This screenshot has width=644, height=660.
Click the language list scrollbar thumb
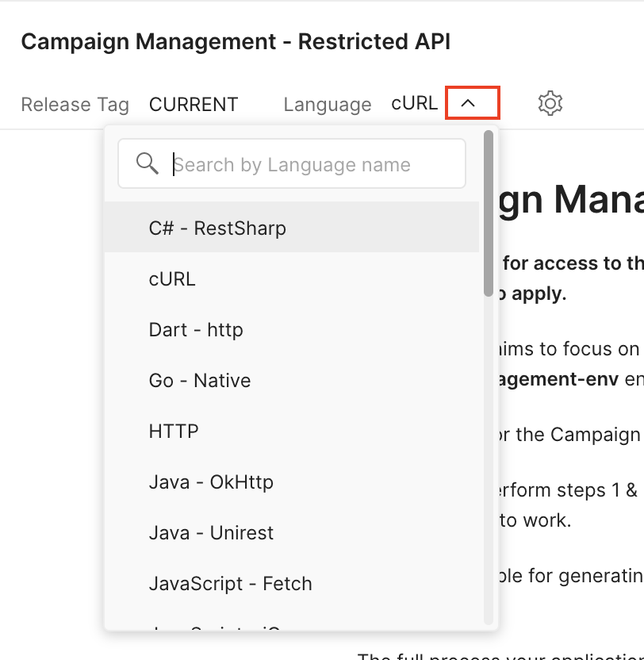click(x=489, y=213)
